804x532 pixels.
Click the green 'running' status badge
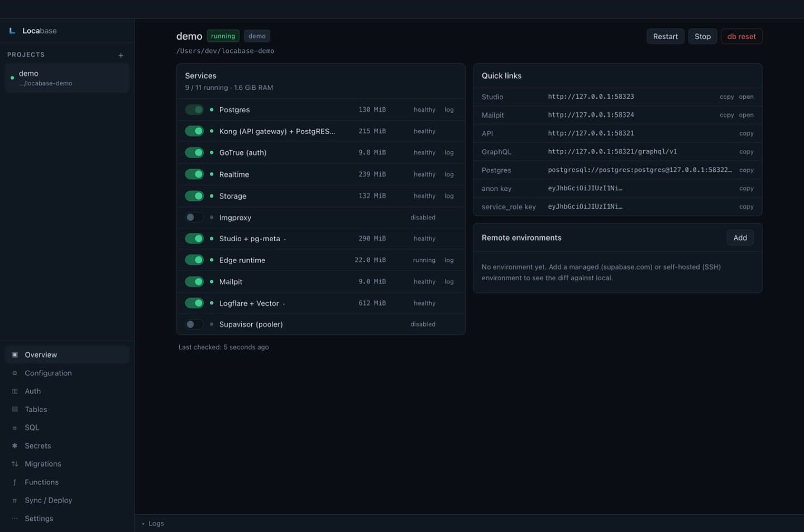click(x=223, y=36)
